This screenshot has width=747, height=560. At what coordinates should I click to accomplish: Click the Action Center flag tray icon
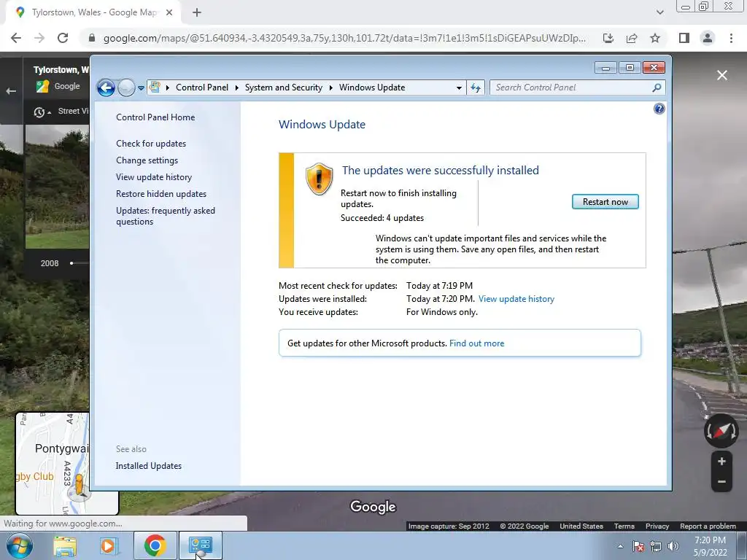(638, 546)
